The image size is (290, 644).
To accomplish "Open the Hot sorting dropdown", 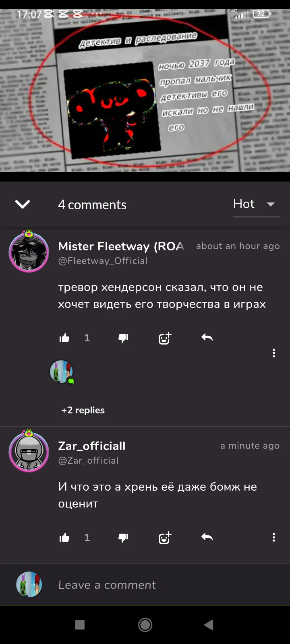I will [256, 204].
